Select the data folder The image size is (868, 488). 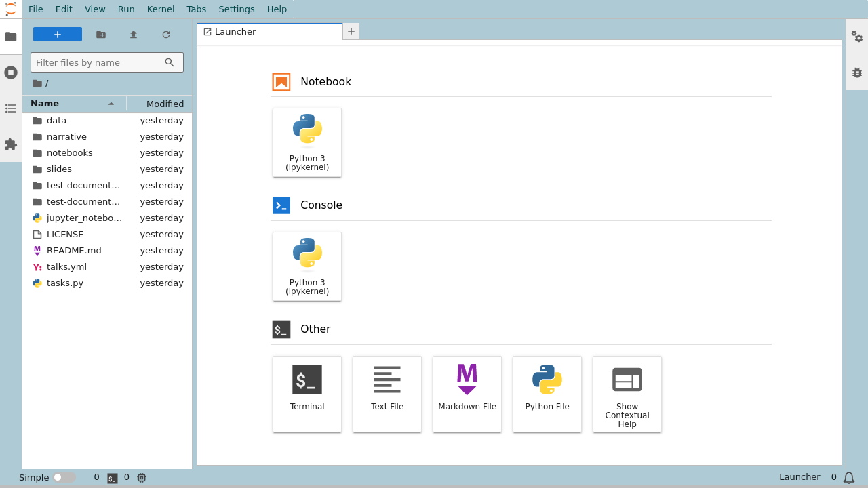pos(107,121)
